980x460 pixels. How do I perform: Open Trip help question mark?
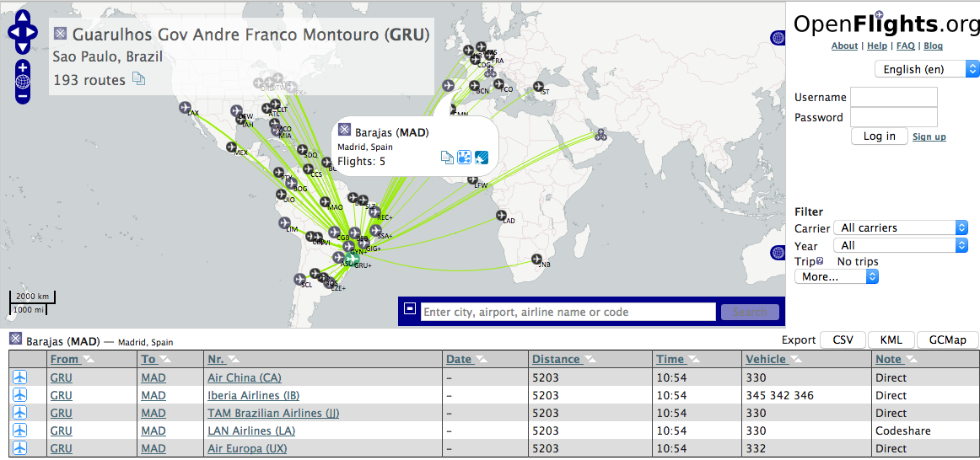[820, 261]
